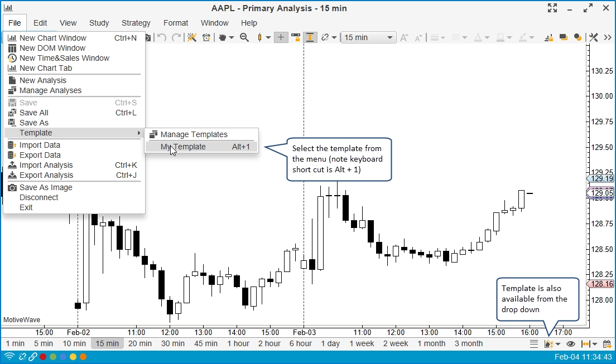Select the 1 hour interval
This screenshot has width=616, height=364.
[238, 343]
